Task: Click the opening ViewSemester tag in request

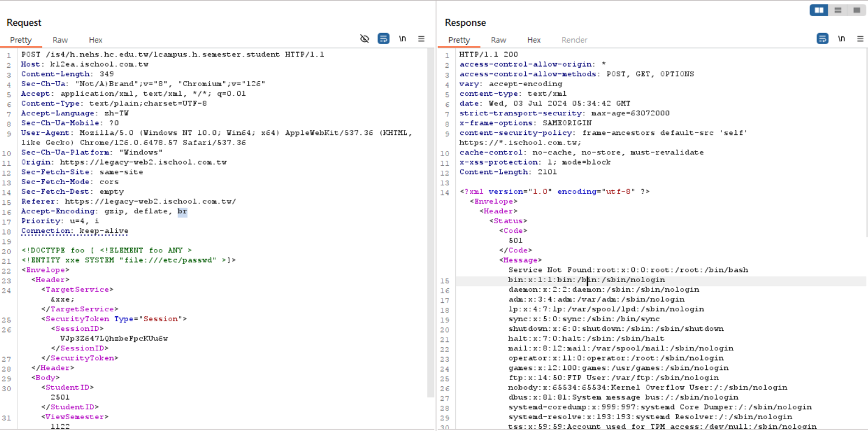Action: 75,417
